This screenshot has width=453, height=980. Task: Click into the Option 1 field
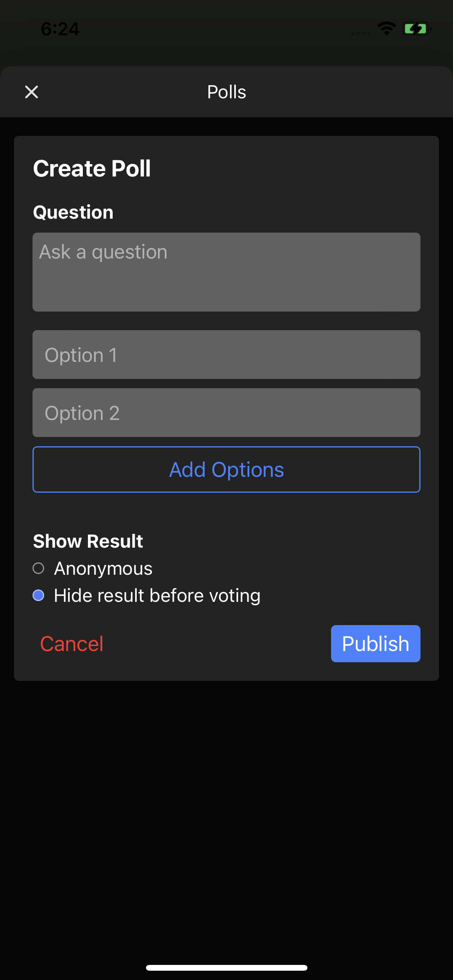[226, 355]
